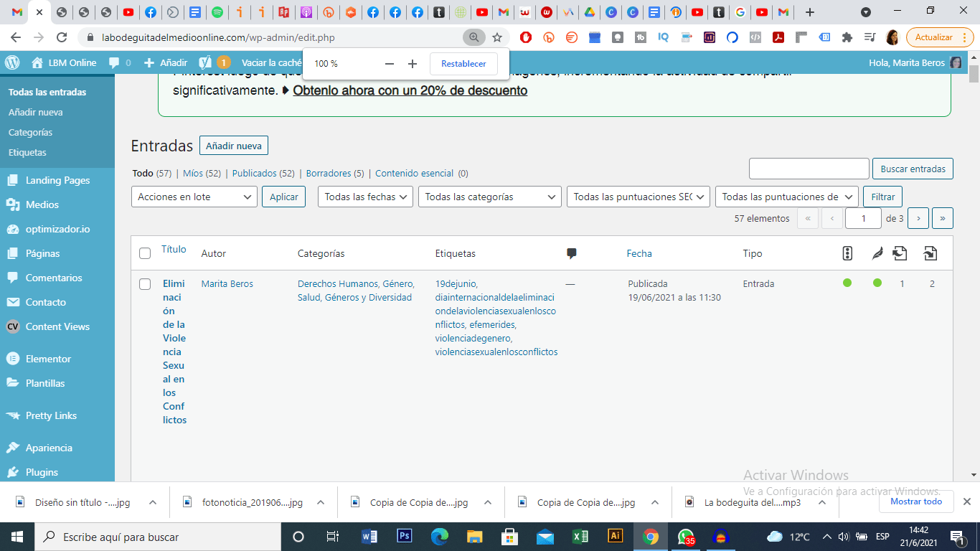980x551 pixels.
Task: Focus the search entries input field
Action: [809, 169]
